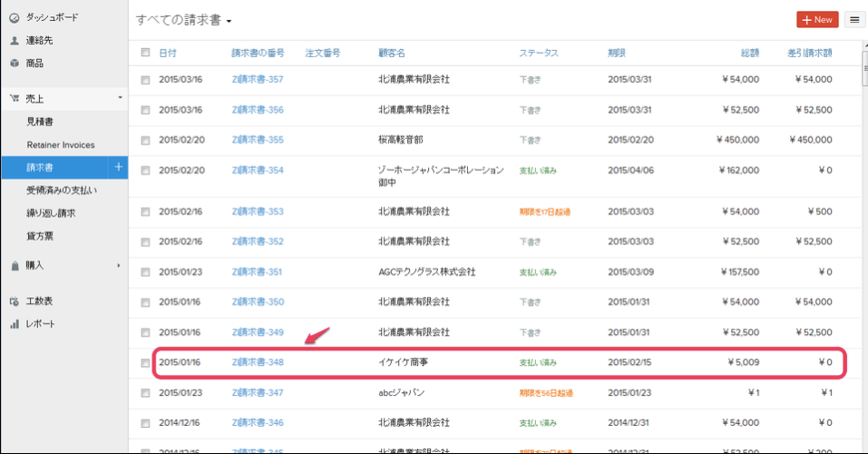Click the 売上 shopping cart icon

15,99
